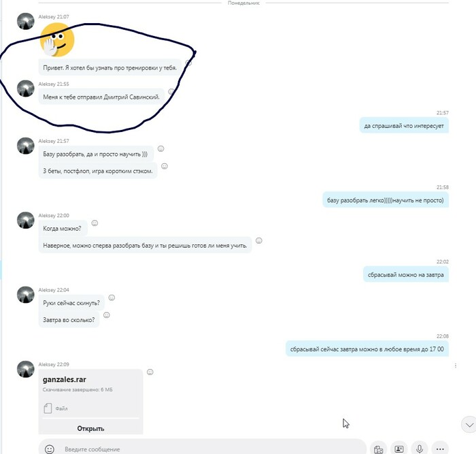Add reaction to ganzales.rar file message
The width and height of the screenshot is (476, 454).
point(150,372)
